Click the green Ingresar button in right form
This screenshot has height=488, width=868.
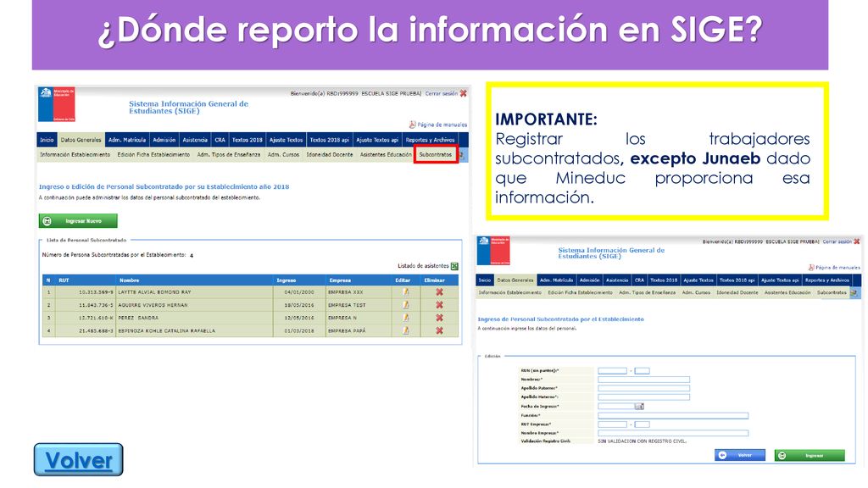(x=810, y=455)
